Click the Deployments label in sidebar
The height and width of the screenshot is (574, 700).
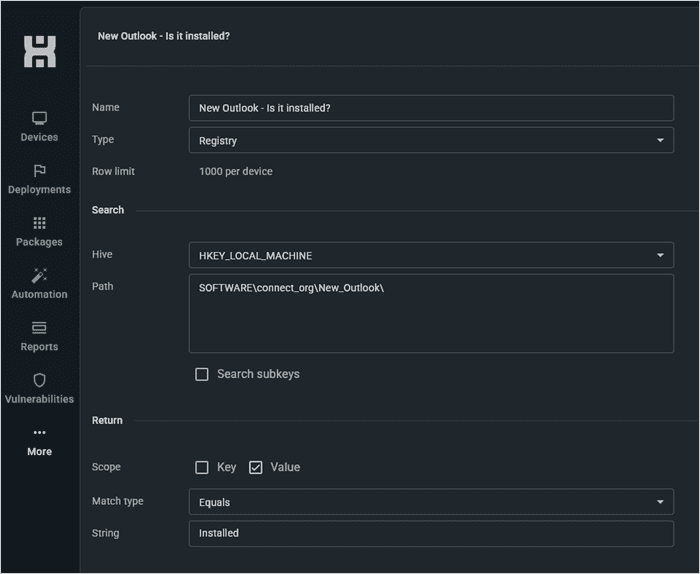(x=40, y=190)
